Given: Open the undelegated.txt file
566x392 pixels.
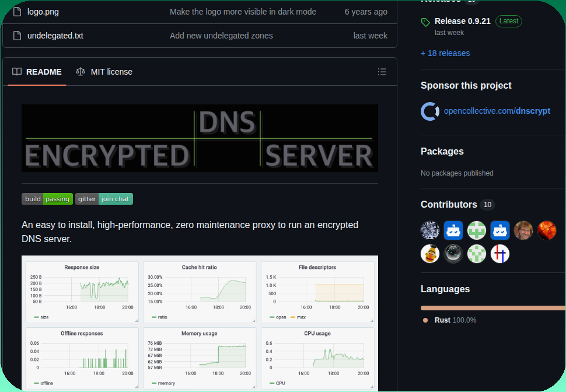Looking at the screenshot, I should click(x=55, y=36).
